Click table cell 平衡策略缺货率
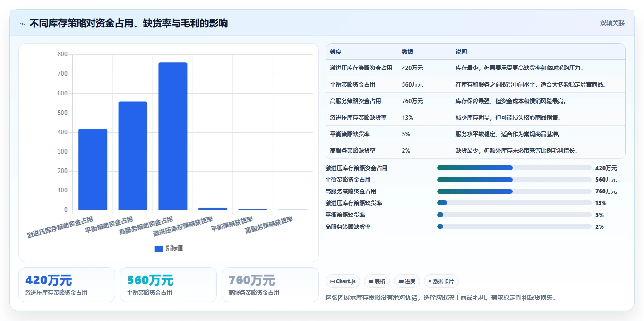Screen dimensions: 644x321 coord(350,134)
